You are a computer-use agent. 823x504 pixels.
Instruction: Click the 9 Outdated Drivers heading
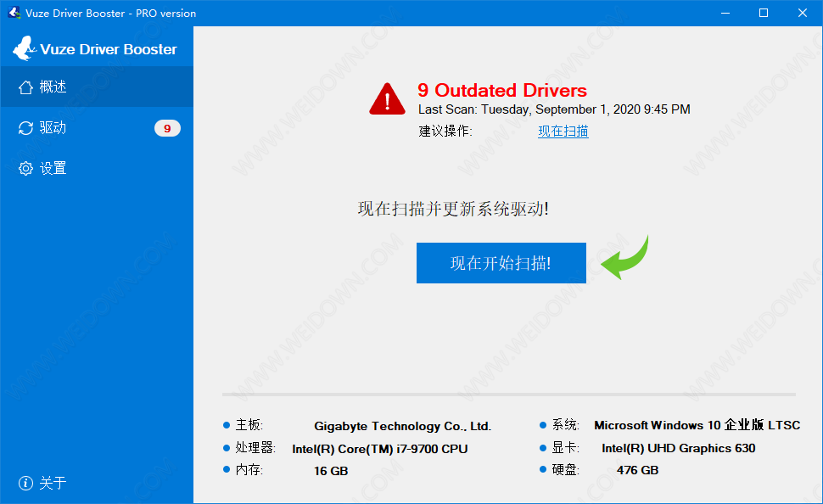(x=501, y=90)
